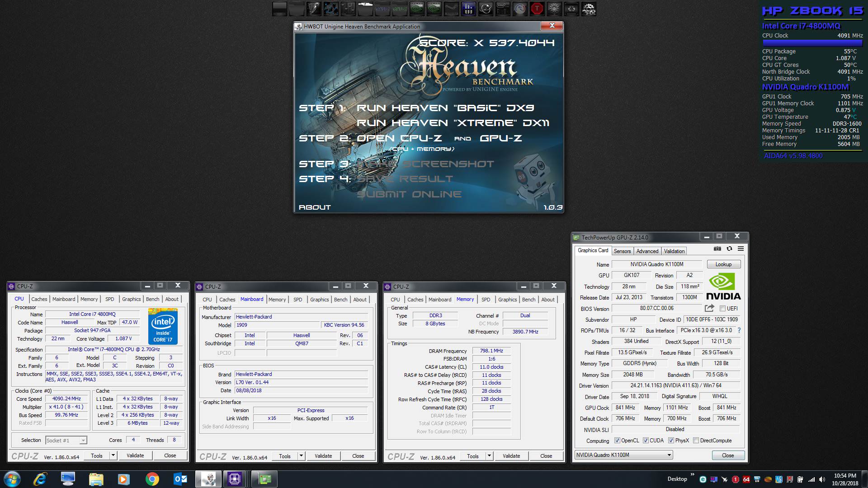Toggle the CUDA checkbox
Viewport: 868px width, 488px height.
(x=646, y=441)
